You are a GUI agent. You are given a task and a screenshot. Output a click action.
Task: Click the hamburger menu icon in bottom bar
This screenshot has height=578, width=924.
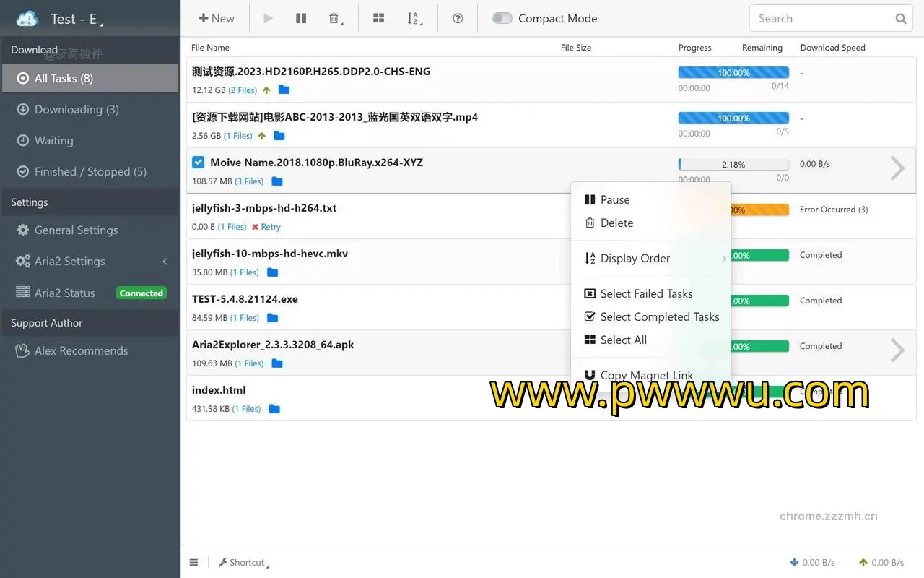click(x=193, y=562)
